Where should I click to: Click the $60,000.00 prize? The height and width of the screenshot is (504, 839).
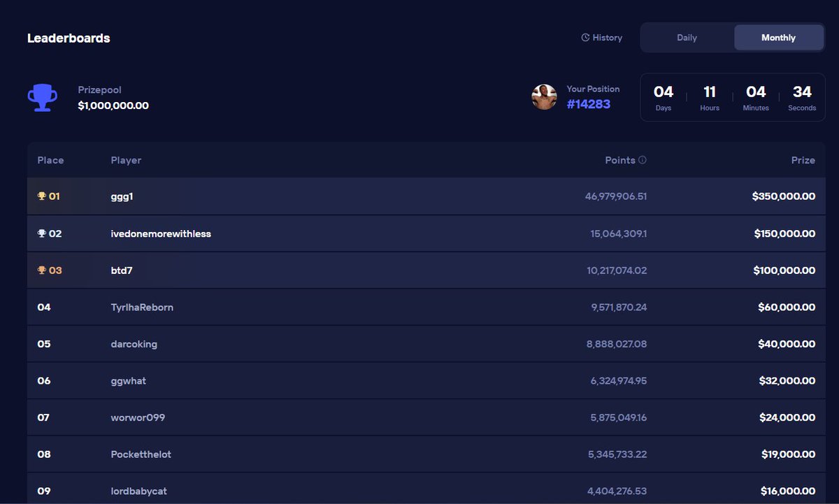787,307
